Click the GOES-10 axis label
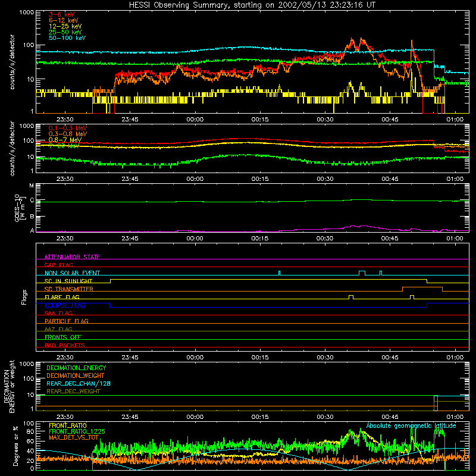 point(18,208)
